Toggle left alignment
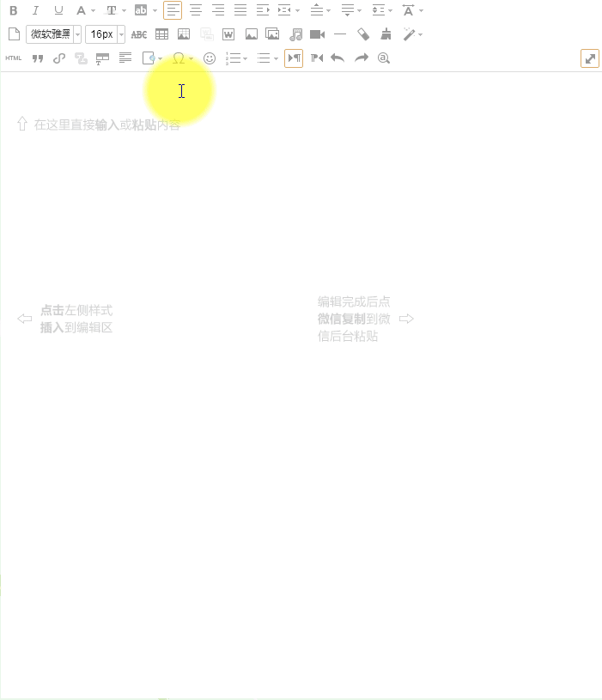This screenshot has height=700, width=602. pos(173,10)
